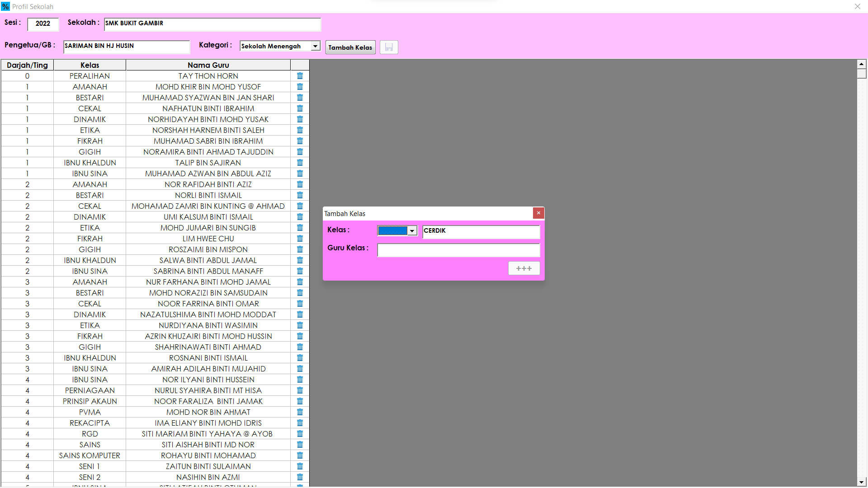
Task: Click trash icon for TALIP BIN SAJIRAN
Action: pyautogui.click(x=300, y=163)
